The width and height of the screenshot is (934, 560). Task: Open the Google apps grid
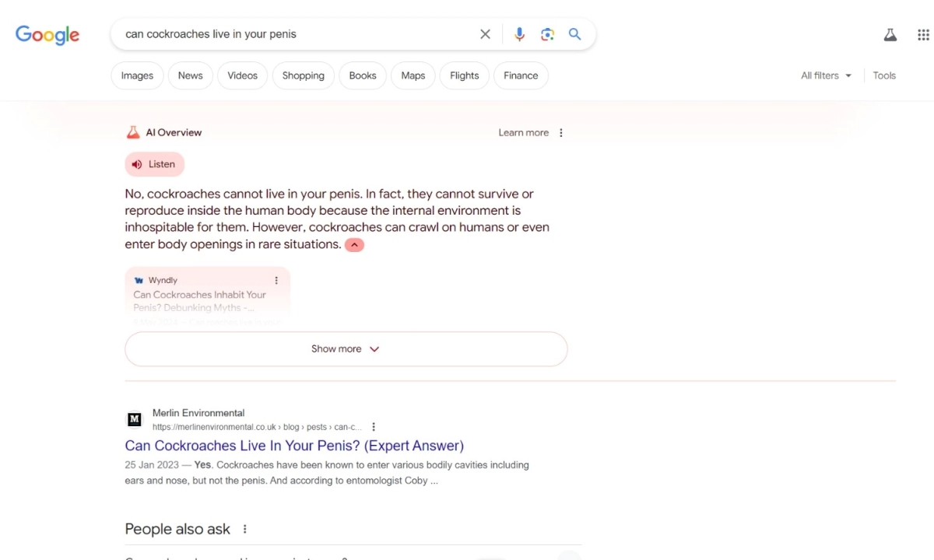click(x=923, y=35)
